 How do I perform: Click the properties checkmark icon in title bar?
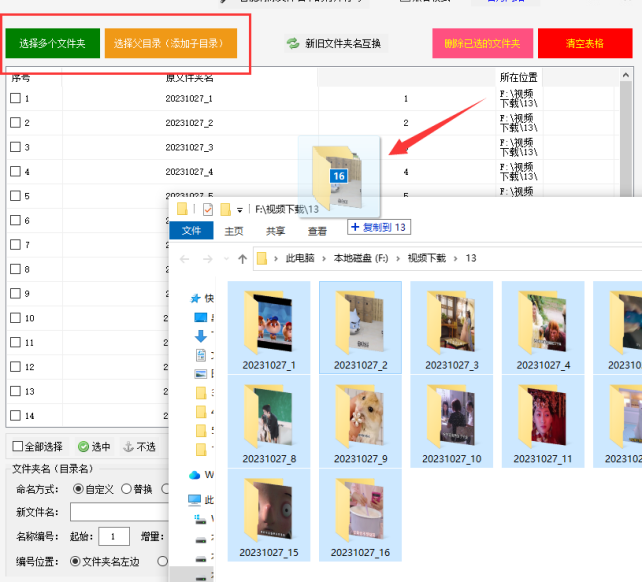(x=208, y=210)
